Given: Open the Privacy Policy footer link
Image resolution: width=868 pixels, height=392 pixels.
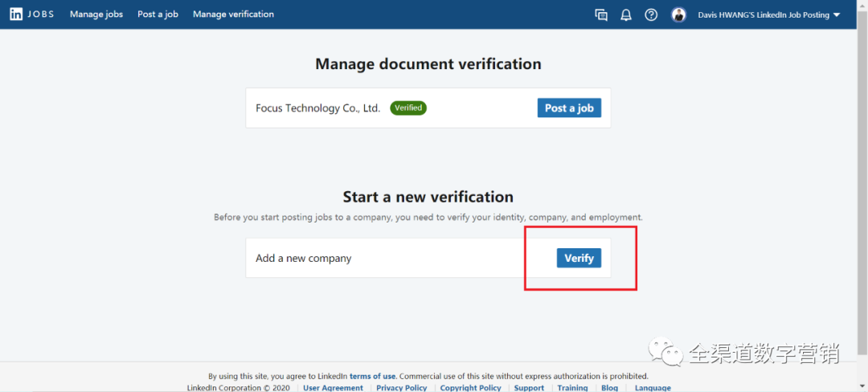Looking at the screenshot, I should 401,388.
